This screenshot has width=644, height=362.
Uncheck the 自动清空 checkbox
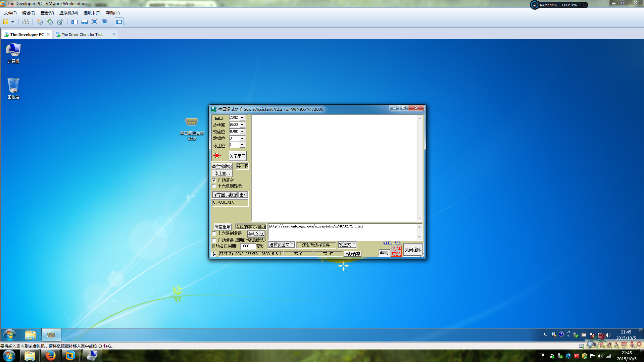(x=214, y=180)
